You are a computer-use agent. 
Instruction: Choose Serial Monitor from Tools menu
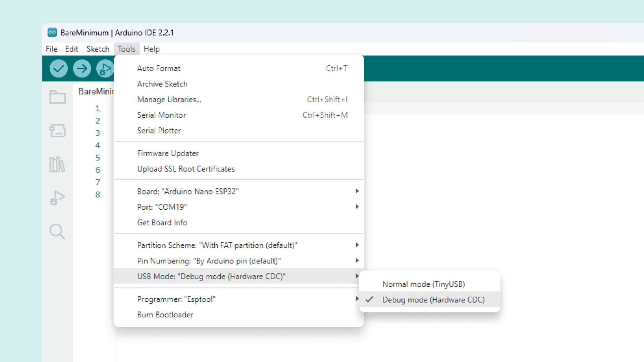coord(161,115)
